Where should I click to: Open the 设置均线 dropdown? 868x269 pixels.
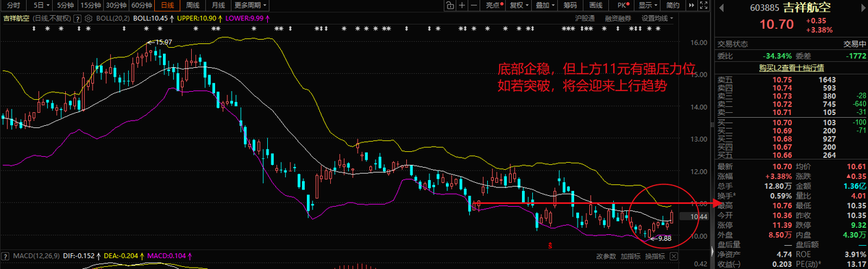coord(657,17)
